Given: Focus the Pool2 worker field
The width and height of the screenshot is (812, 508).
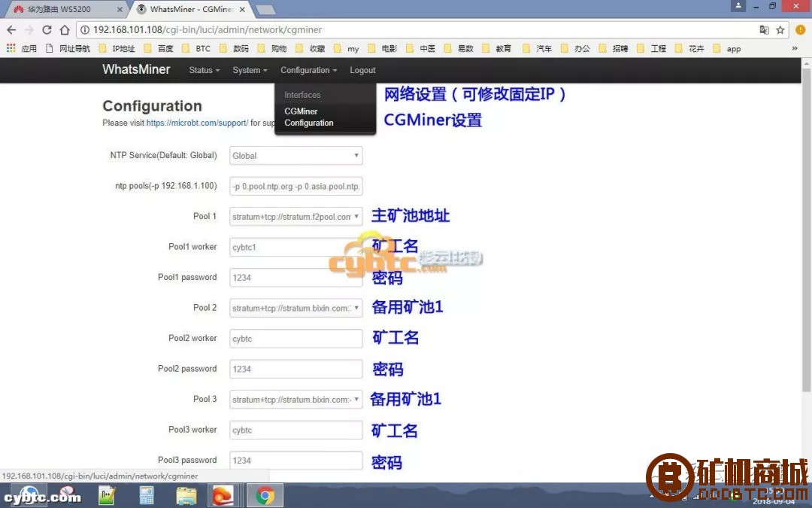Looking at the screenshot, I should coord(295,339).
